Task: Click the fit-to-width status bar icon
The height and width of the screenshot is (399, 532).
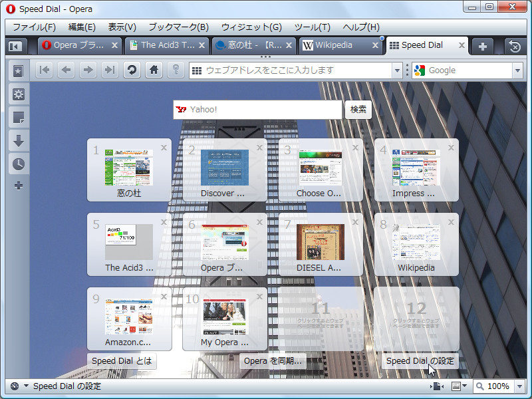Action: point(437,386)
